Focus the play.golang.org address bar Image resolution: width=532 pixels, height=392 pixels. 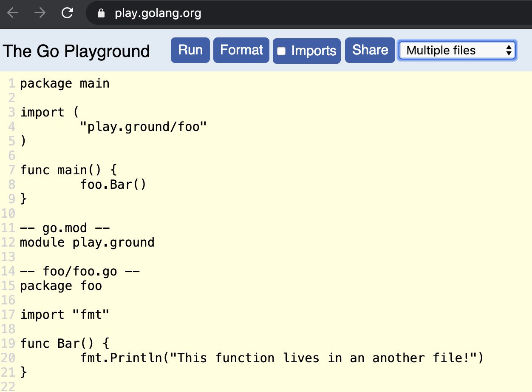point(308,14)
